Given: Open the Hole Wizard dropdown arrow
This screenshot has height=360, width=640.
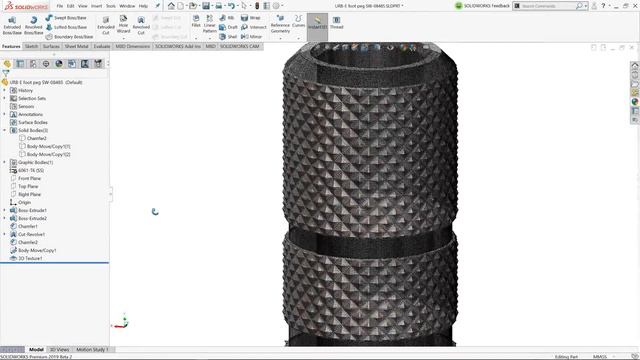Looking at the screenshot, I should click(123, 38).
